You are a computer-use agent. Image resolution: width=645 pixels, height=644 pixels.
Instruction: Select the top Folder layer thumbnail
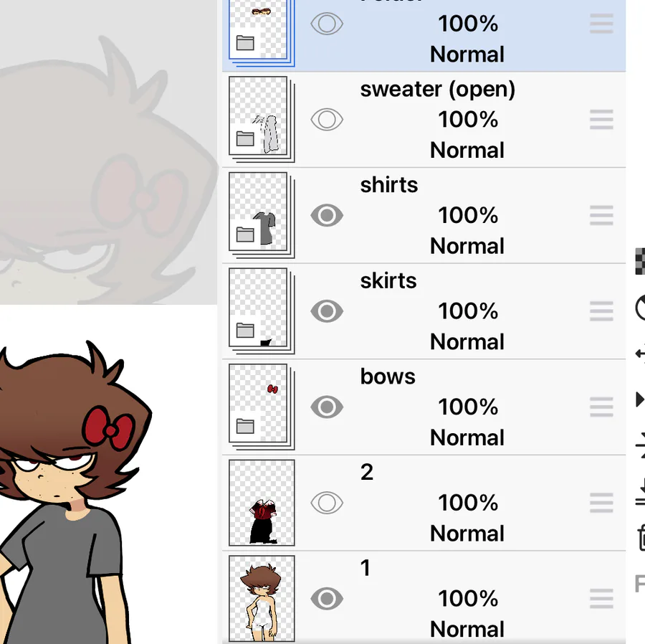pyautogui.click(x=261, y=32)
